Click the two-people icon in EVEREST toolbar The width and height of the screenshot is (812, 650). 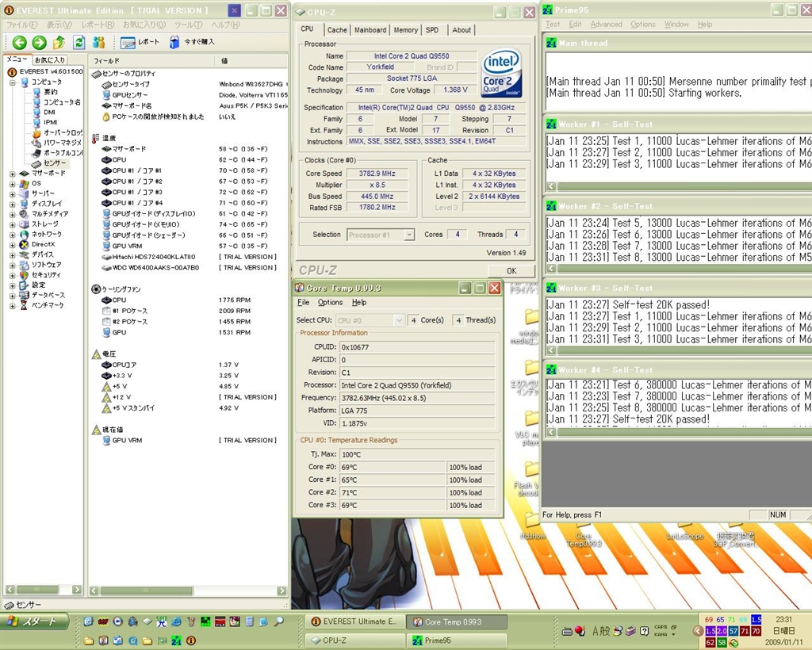click(x=98, y=42)
